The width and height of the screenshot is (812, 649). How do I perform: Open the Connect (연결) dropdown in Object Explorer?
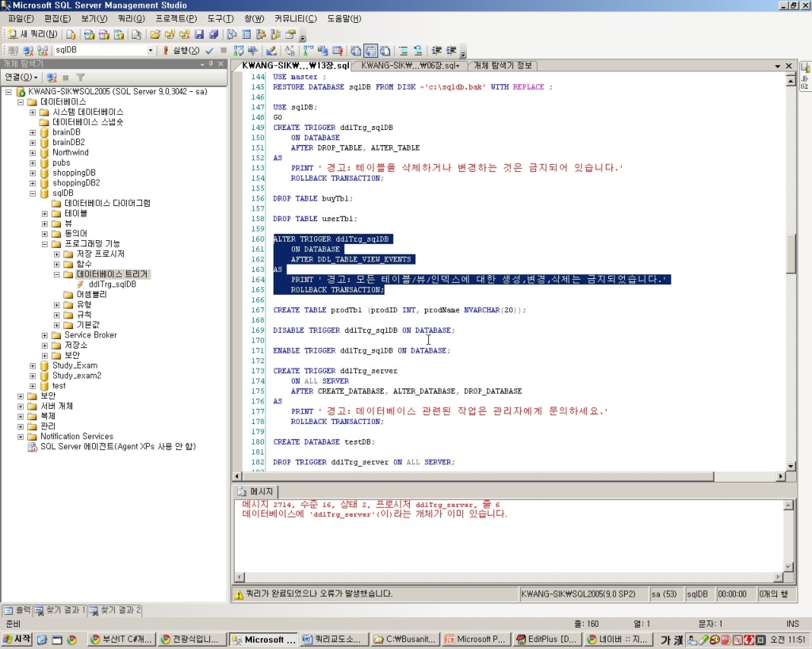pos(21,77)
